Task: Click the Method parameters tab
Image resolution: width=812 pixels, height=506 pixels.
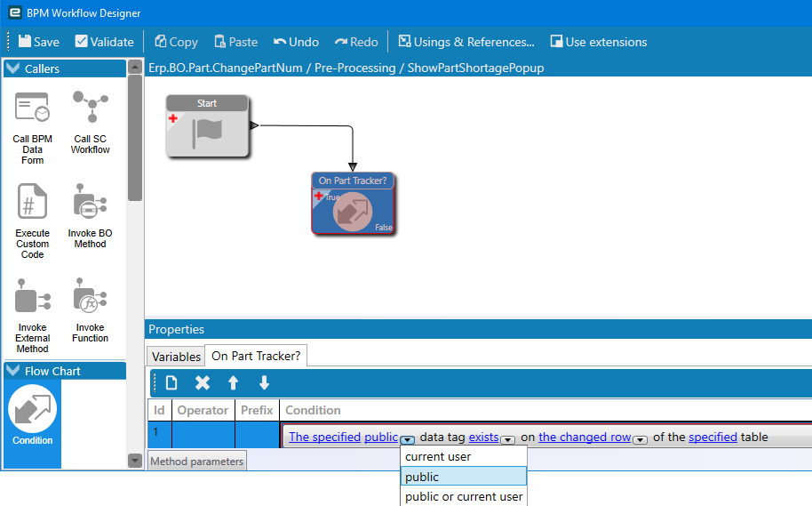Action: coord(197,462)
